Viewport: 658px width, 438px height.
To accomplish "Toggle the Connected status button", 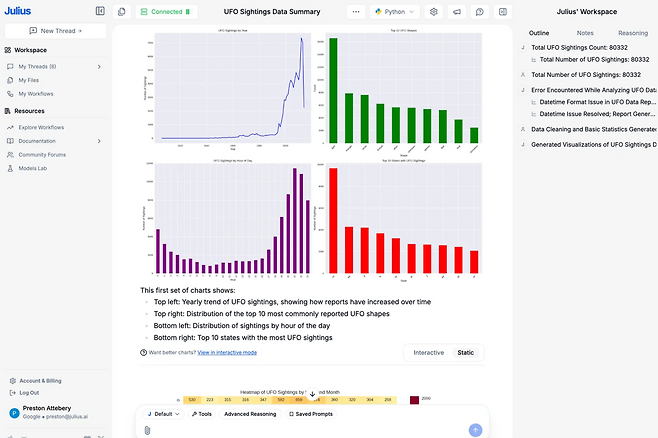I will (161, 12).
